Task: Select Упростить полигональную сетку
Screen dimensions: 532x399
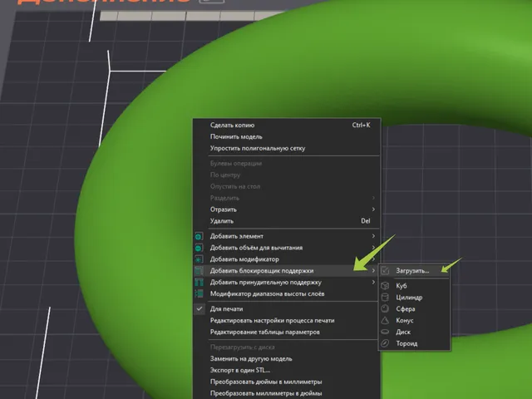Action: [x=287, y=148]
